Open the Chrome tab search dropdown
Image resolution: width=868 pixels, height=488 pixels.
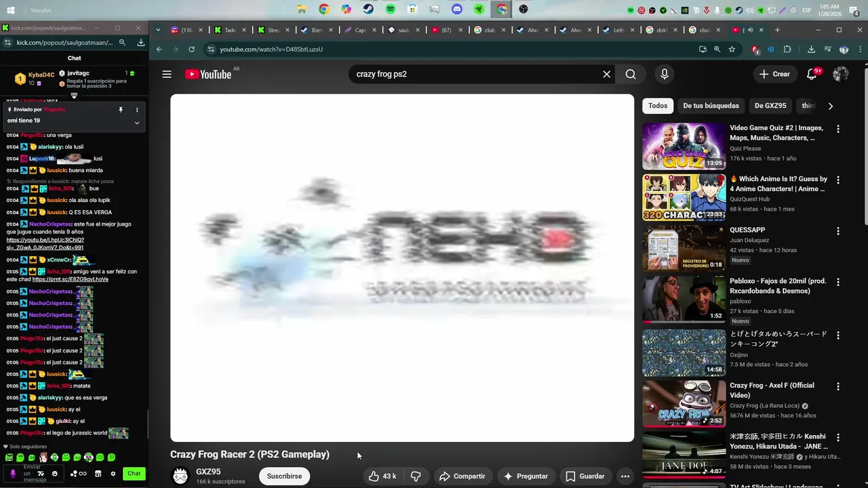(x=158, y=30)
